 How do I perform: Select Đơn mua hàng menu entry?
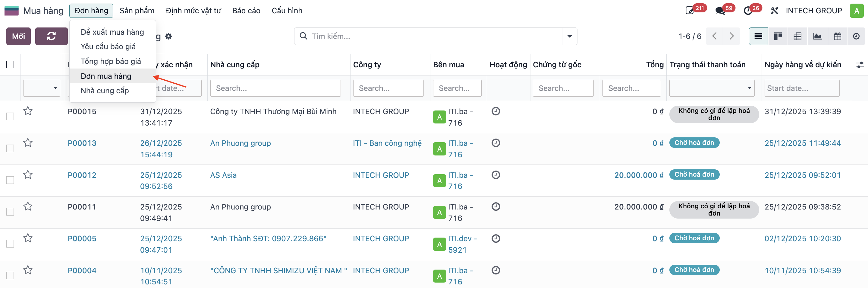coord(112,76)
